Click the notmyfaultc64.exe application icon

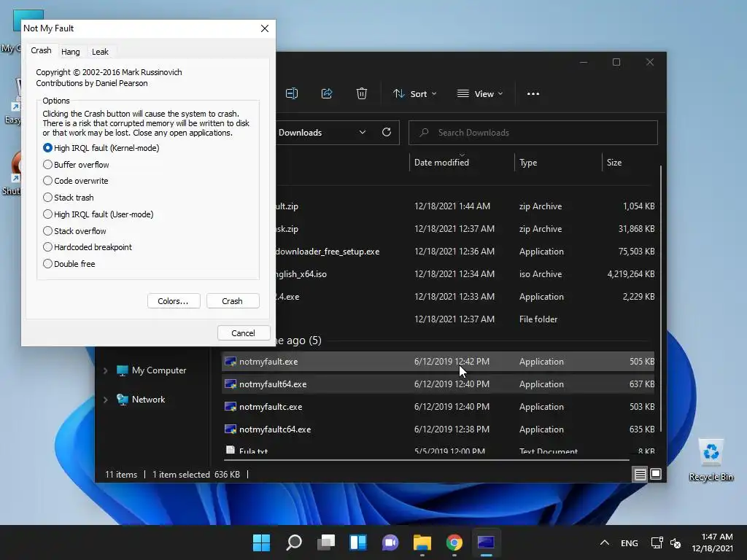pyautogui.click(x=231, y=429)
